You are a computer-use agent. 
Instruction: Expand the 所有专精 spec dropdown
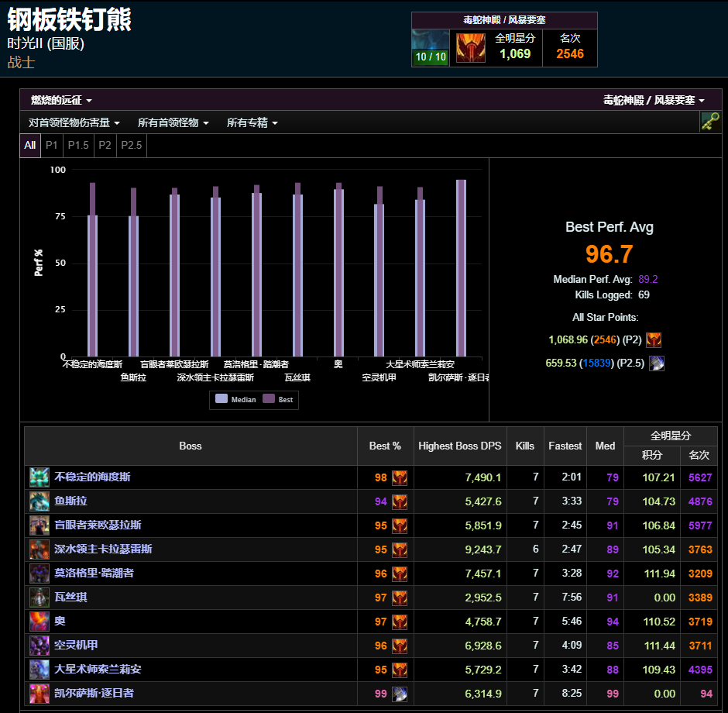(252, 122)
